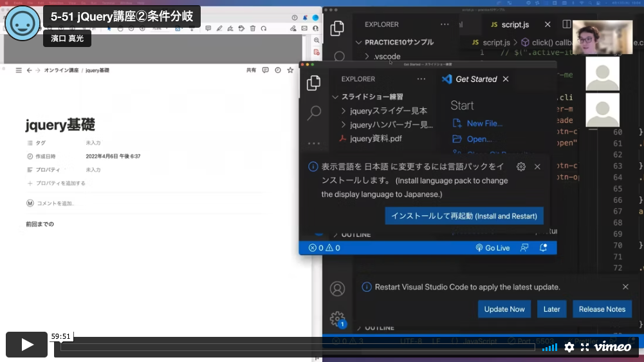Open Search icon in the front VS Code window

coord(314,112)
